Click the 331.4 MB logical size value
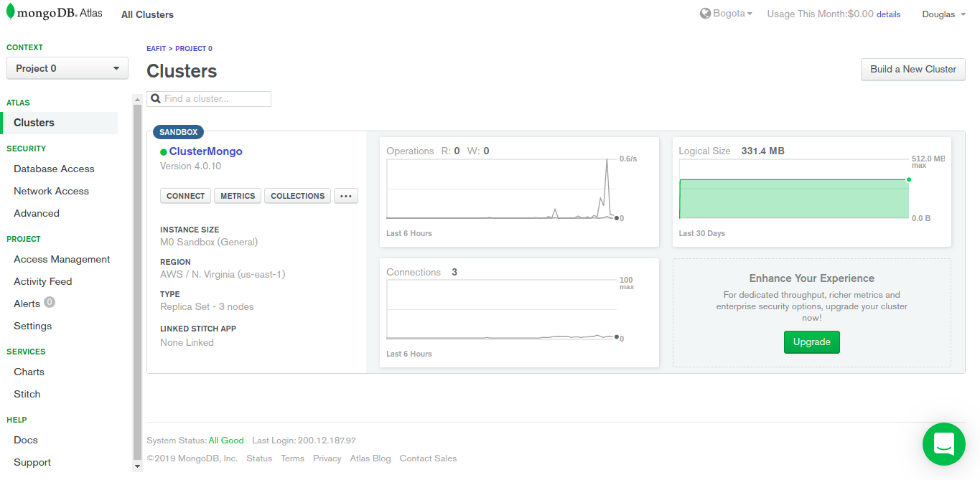This screenshot has width=980, height=480. (x=762, y=151)
